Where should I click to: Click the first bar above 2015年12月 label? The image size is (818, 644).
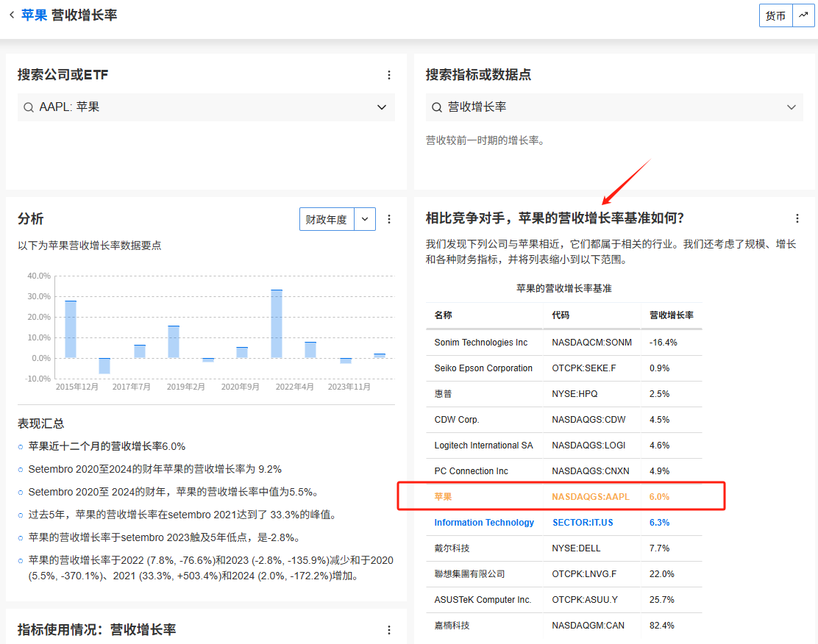tap(71, 329)
